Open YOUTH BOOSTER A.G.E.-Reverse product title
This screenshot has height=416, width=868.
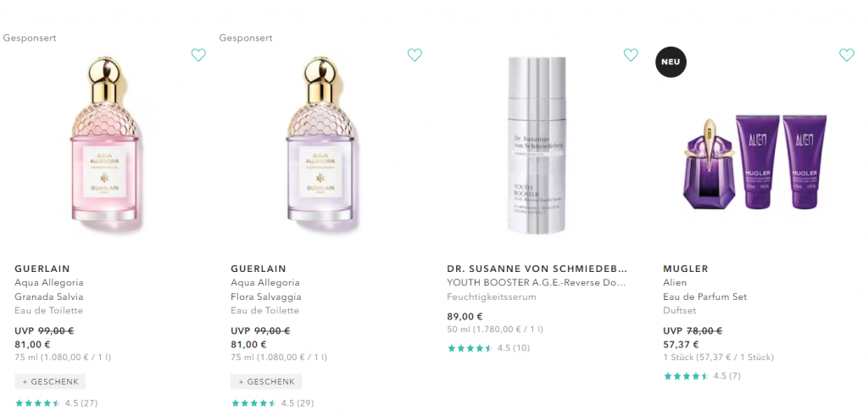537,283
